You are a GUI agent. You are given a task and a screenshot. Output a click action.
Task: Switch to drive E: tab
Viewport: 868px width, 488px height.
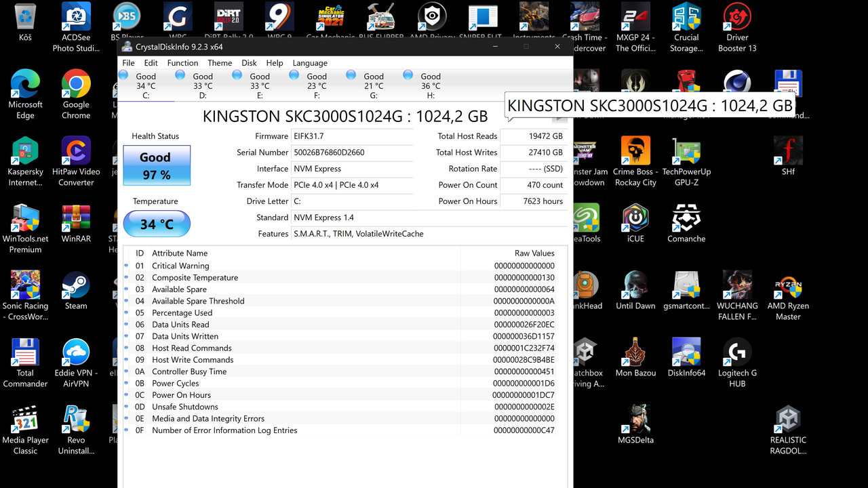coord(260,85)
